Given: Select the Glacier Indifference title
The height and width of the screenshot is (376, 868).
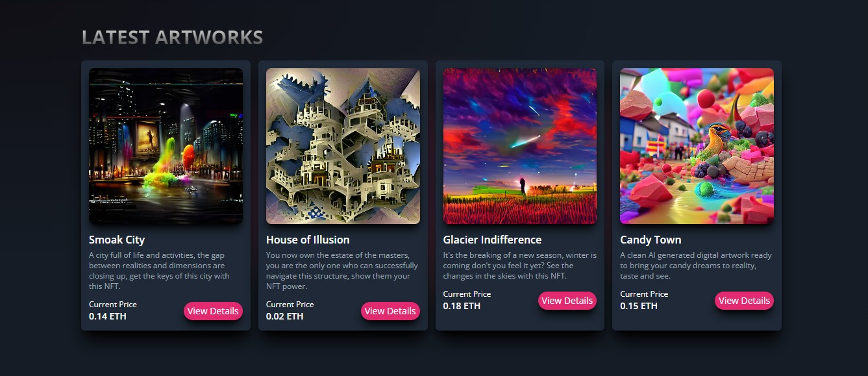Looking at the screenshot, I should [x=492, y=240].
